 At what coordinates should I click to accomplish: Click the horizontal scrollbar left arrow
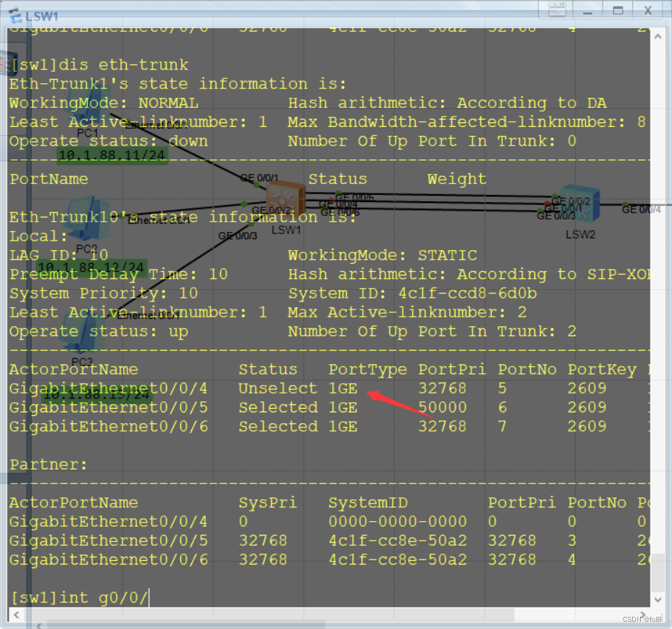coord(16,615)
